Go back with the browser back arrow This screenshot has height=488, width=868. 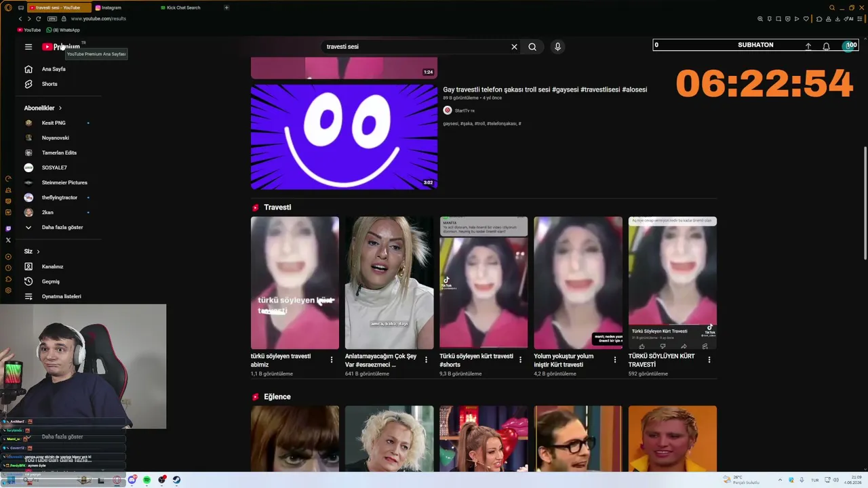tap(20, 19)
